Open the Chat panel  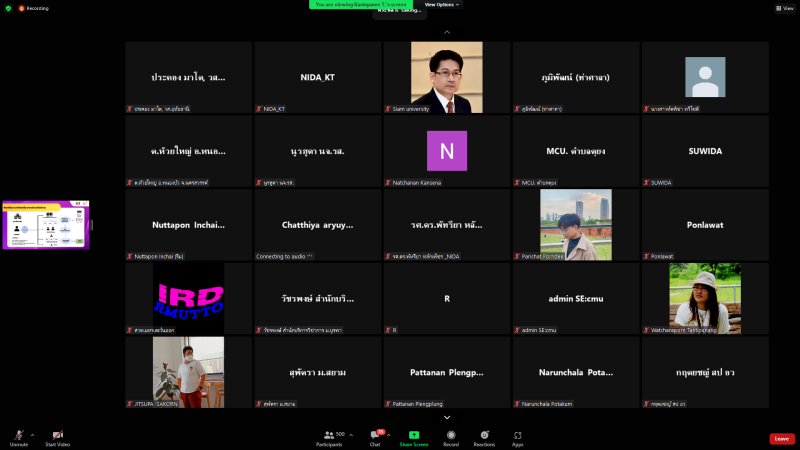click(375, 436)
